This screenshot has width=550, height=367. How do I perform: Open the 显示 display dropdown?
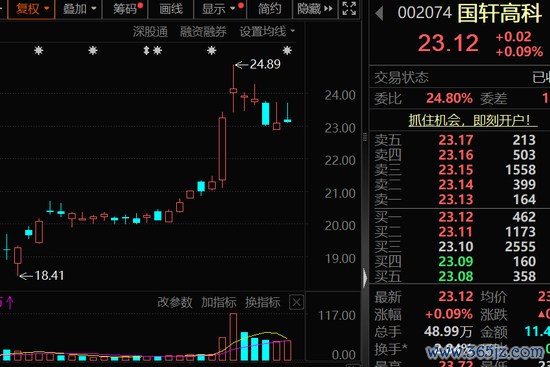coord(220,9)
